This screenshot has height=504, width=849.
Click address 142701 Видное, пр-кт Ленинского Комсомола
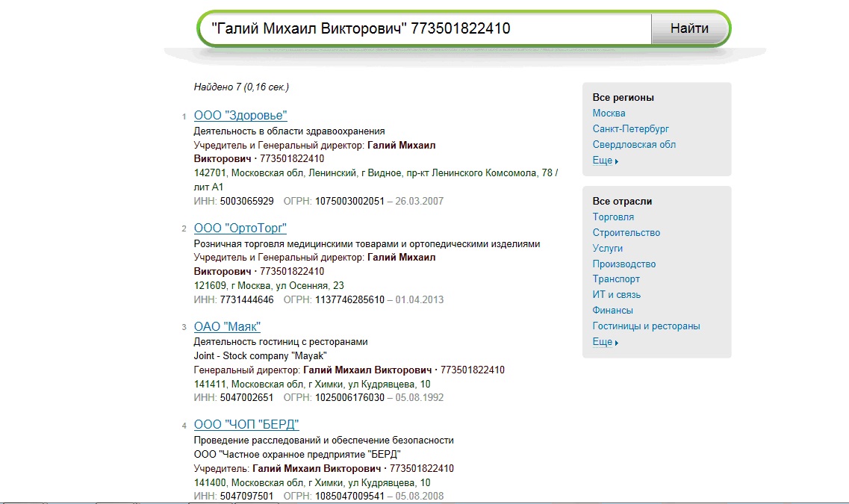pos(376,180)
